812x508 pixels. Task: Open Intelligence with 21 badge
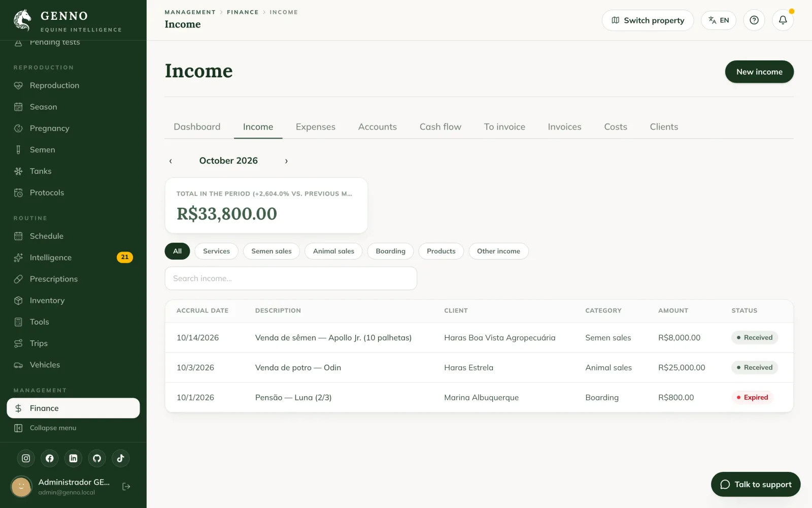(x=73, y=258)
